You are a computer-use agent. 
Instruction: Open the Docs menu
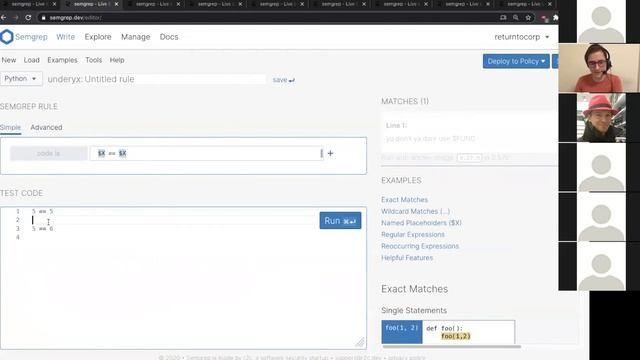point(169,37)
